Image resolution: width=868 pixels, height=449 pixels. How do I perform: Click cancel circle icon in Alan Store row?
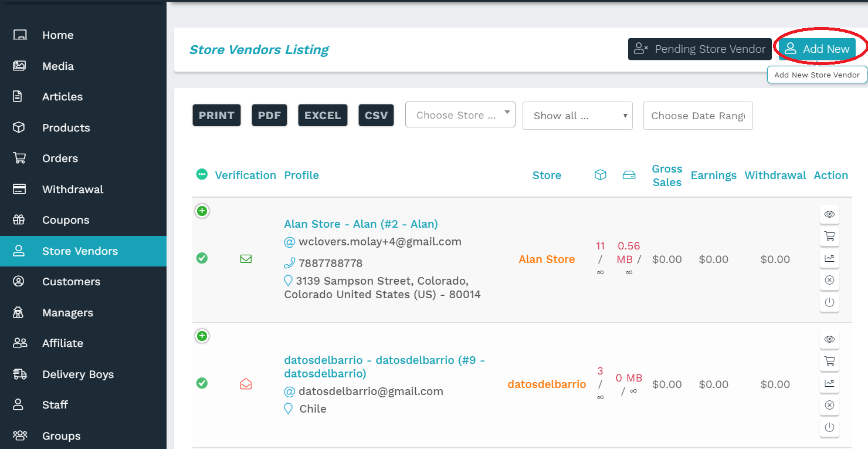[x=829, y=281]
